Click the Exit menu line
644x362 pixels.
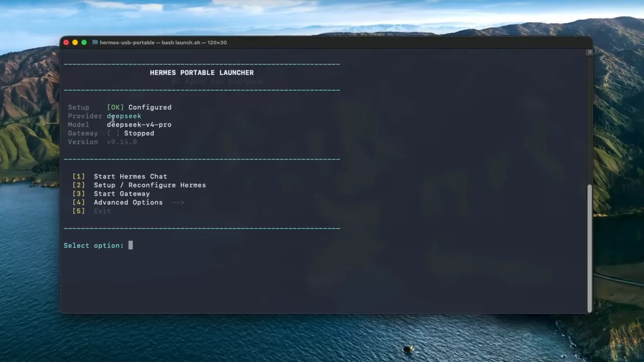pos(102,211)
